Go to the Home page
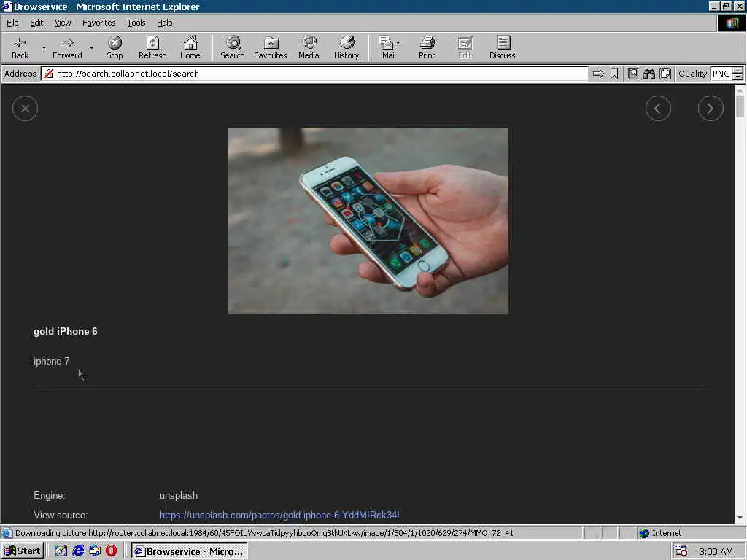The image size is (747, 560). tap(190, 47)
